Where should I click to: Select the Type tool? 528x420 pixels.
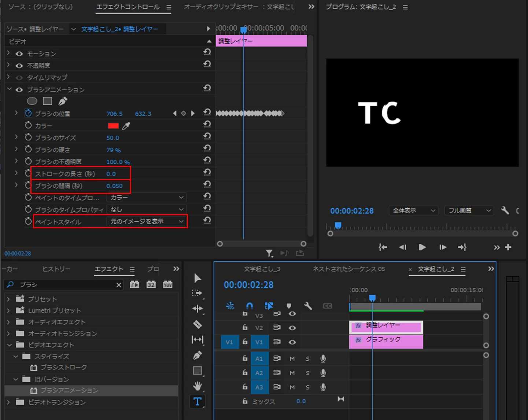point(197,402)
